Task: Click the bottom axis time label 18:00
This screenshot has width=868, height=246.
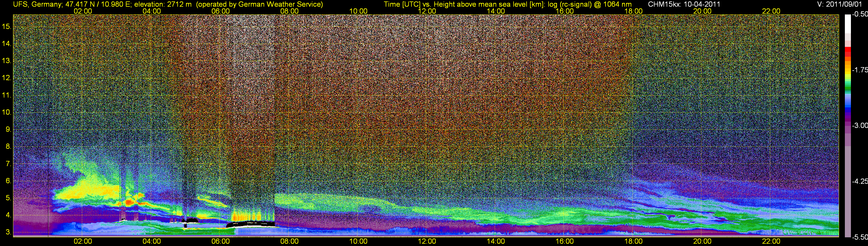Action: pos(633,241)
